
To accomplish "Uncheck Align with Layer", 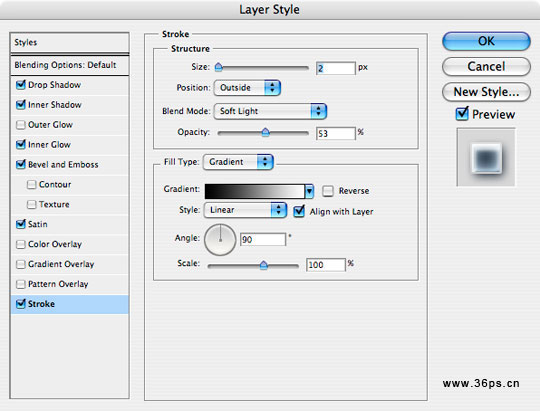I will point(299,211).
